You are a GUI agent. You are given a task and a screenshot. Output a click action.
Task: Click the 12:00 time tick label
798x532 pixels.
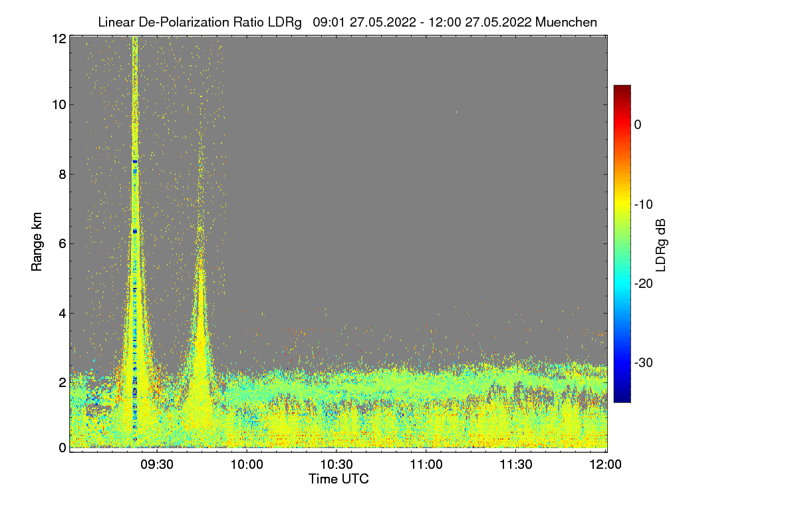coord(606,464)
